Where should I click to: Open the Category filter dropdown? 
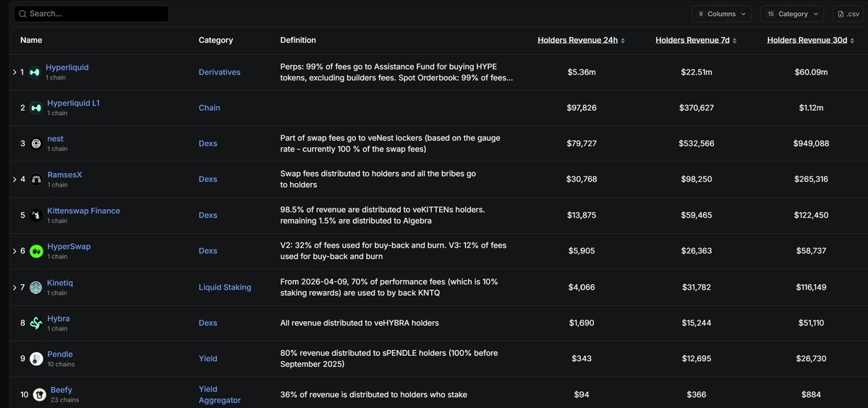pos(792,14)
